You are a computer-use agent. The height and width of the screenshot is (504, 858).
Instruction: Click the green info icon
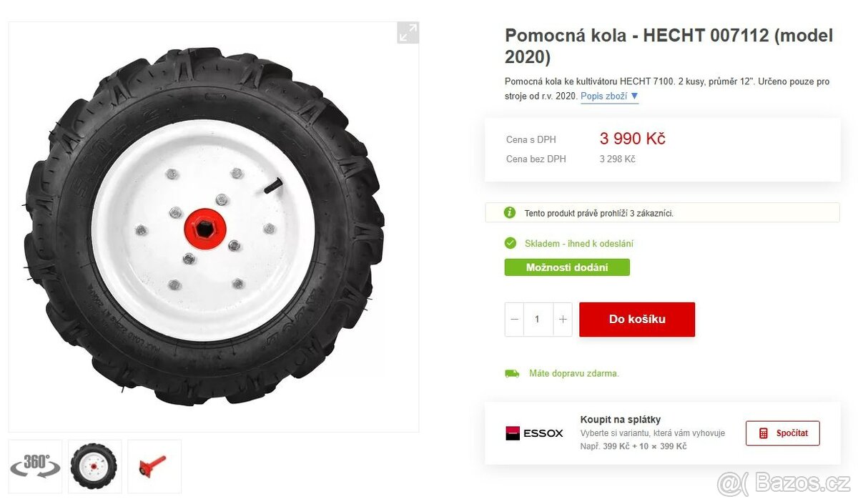(509, 212)
